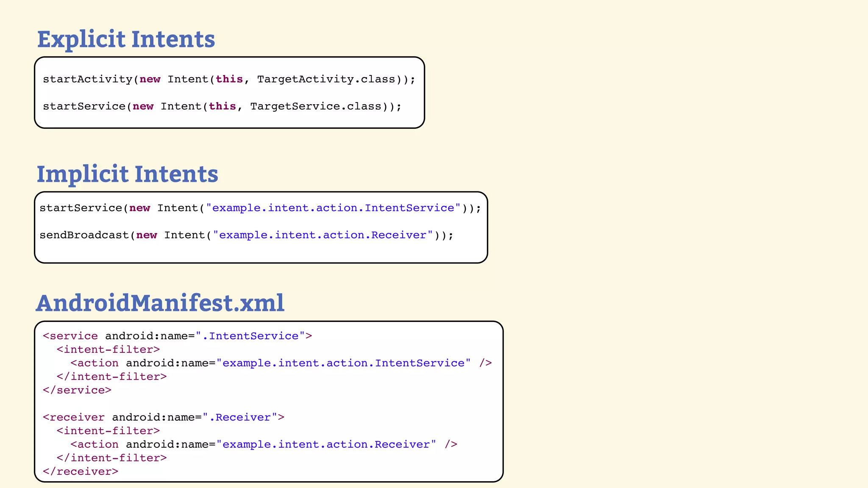The height and width of the screenshot is (488, 868).
Task: Click the <receiver android:name=".Receiver"> line
Action: pyautogui.click(x=164, y=418)
